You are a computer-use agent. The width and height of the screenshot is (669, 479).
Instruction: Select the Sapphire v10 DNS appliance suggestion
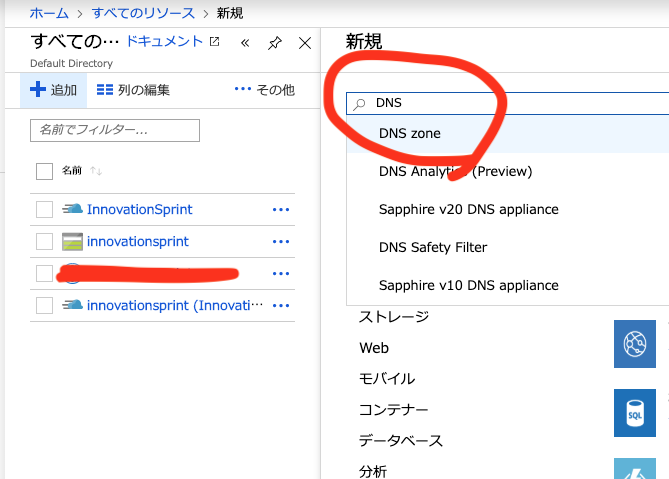pos(508,285)
